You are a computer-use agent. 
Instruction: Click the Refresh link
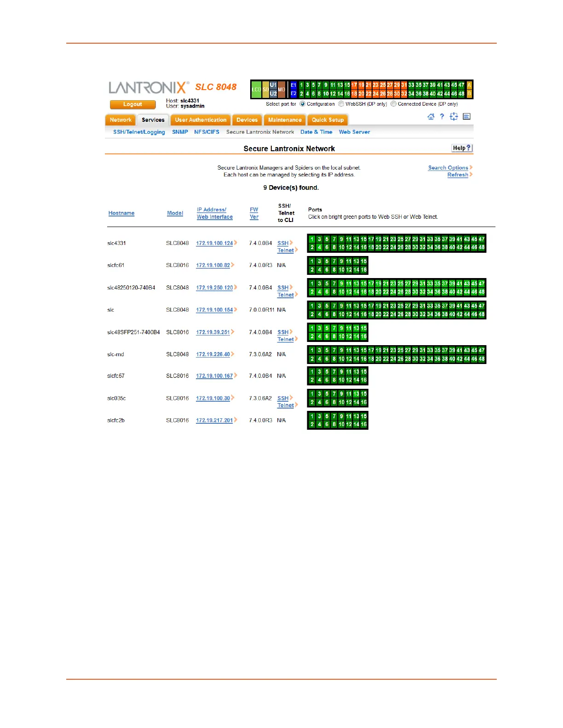(458, 175)
